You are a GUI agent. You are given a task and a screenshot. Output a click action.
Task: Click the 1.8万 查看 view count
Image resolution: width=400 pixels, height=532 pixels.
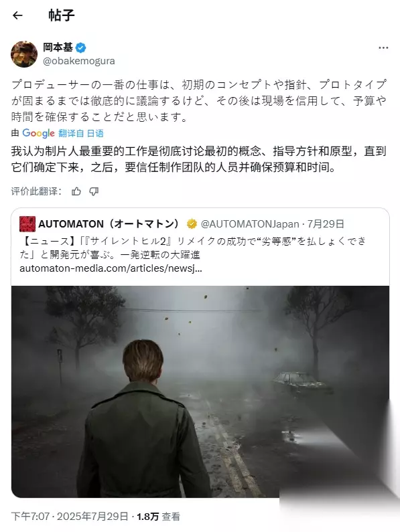158,517
